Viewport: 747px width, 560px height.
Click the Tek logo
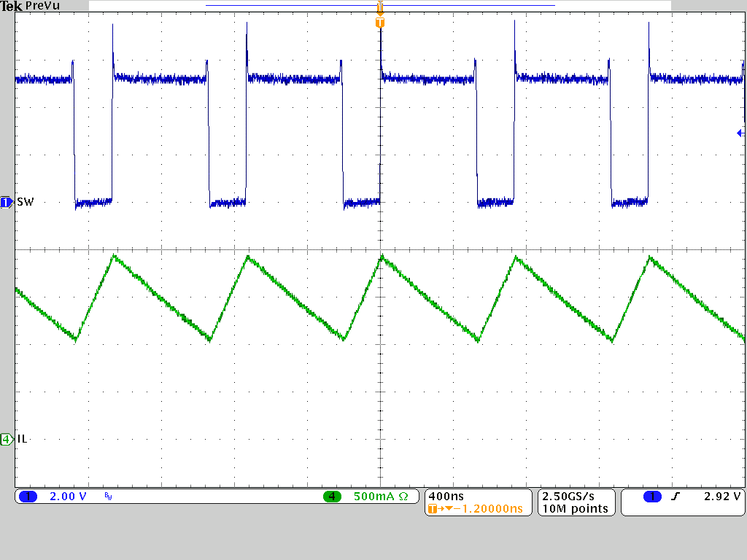tap(10, 6)
